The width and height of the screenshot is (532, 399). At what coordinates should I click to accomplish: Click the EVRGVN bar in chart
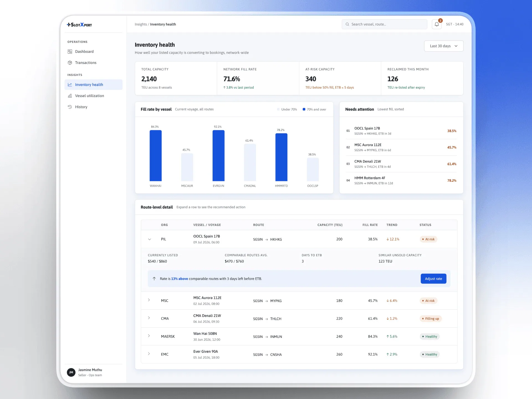pyautogui.click(x=218, y=156)
